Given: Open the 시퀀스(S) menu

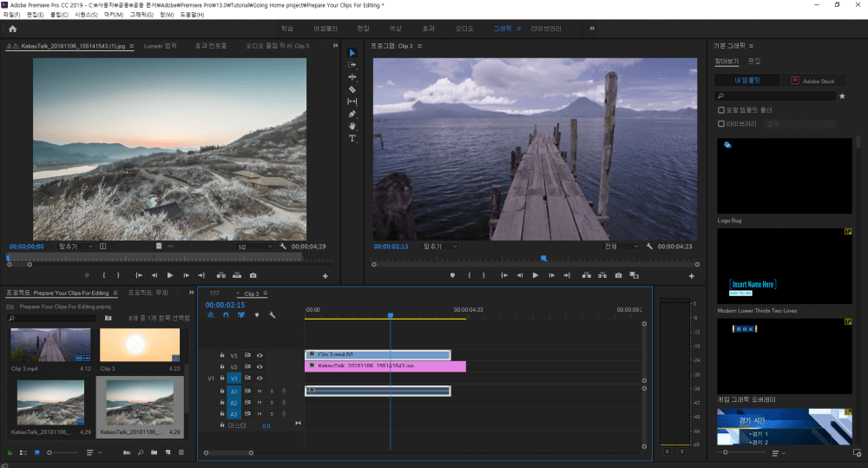Looking at the screenshot, I should [x=86, y=15].
